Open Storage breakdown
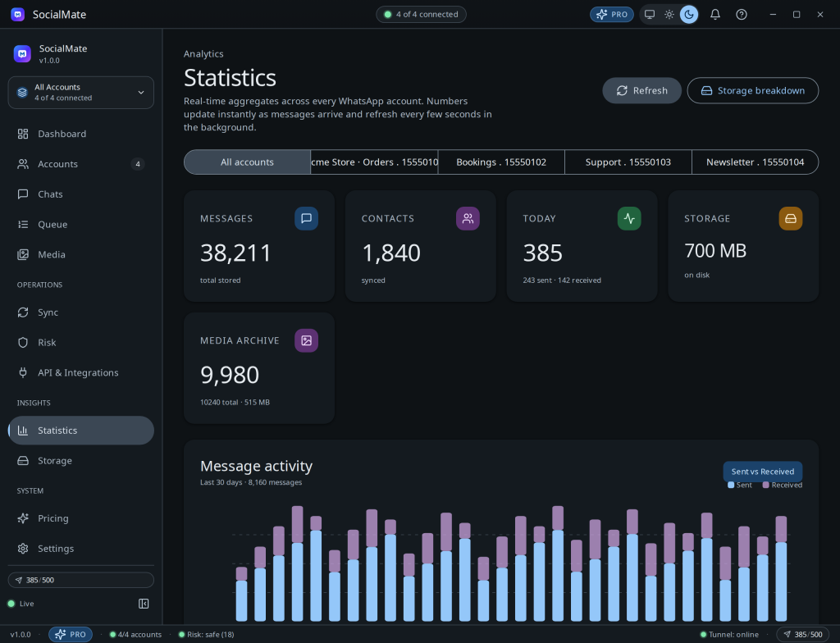840x643 pixels. click(753, 90)
